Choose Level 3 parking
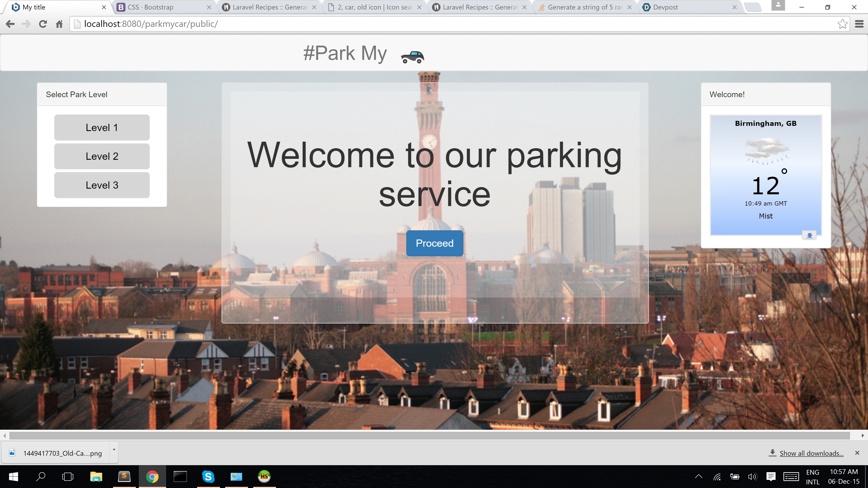Viewport: 868px width, 488px height. click(102, 185)
